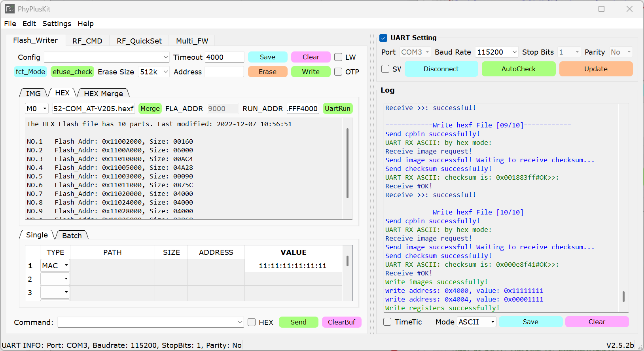Image resolution: width=644 pixels, height=351 pixels.
Task: Click the Address input field
Action: point(224,72)
